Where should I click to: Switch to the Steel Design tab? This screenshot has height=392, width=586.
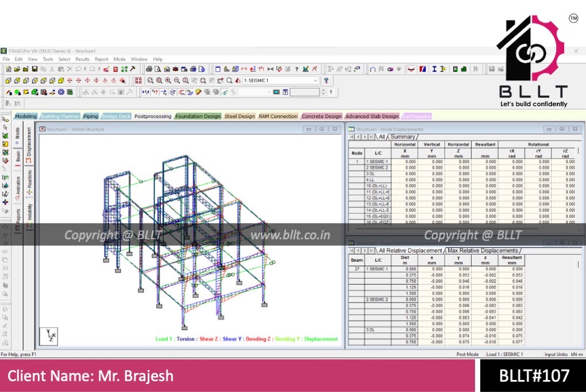240,117
